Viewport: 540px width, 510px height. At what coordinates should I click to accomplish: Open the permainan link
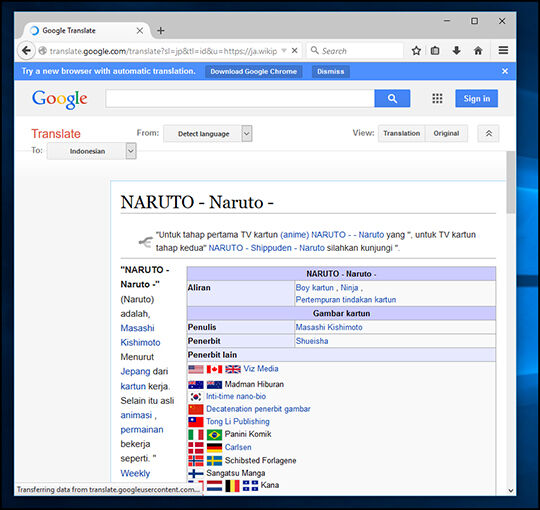click(142, 430)
